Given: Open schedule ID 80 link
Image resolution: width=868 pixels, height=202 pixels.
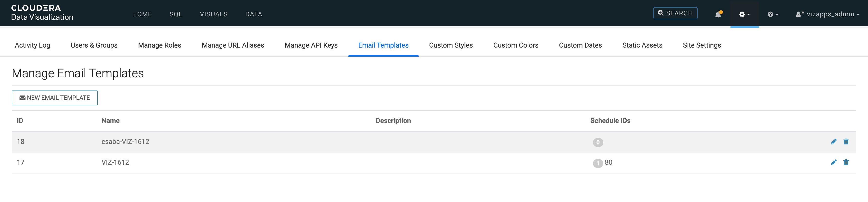Looking at the screenshot, I should coord(608,162).
